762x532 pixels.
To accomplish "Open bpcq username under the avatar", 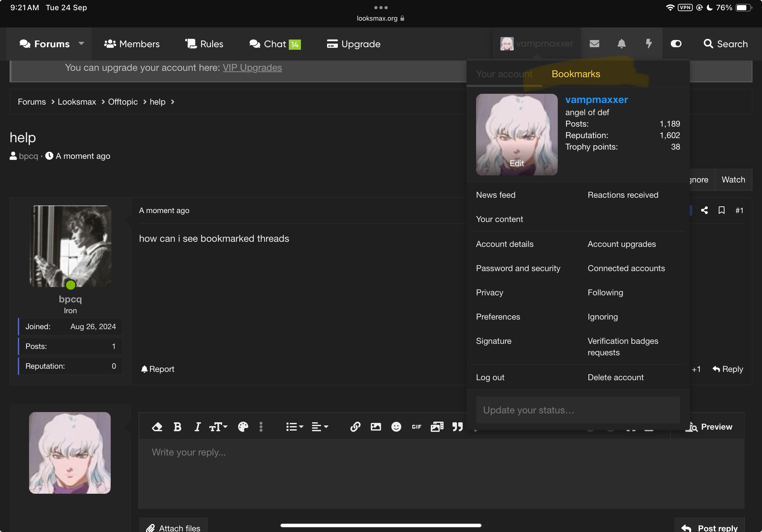I will (70, 299).
